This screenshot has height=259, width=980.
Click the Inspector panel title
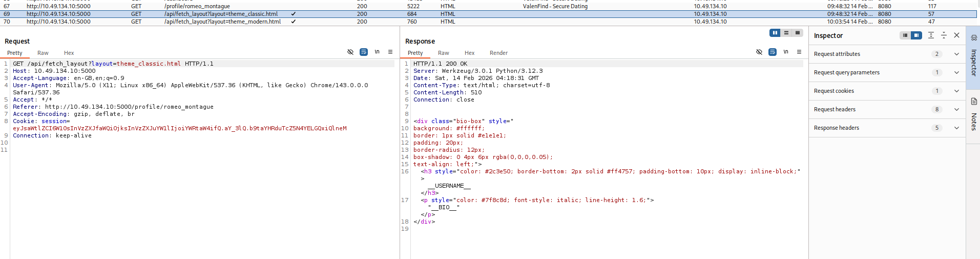point(828,35)
